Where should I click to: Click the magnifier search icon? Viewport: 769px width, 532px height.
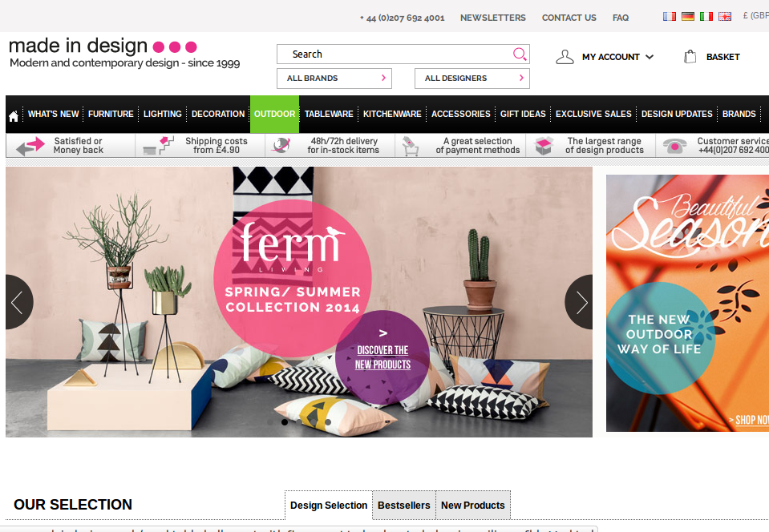coord(520,54)
